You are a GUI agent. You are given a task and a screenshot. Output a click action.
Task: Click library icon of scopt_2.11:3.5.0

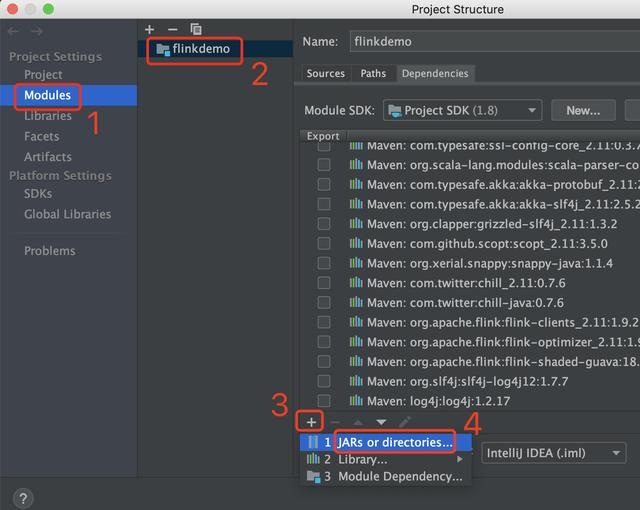coord(356,243)
